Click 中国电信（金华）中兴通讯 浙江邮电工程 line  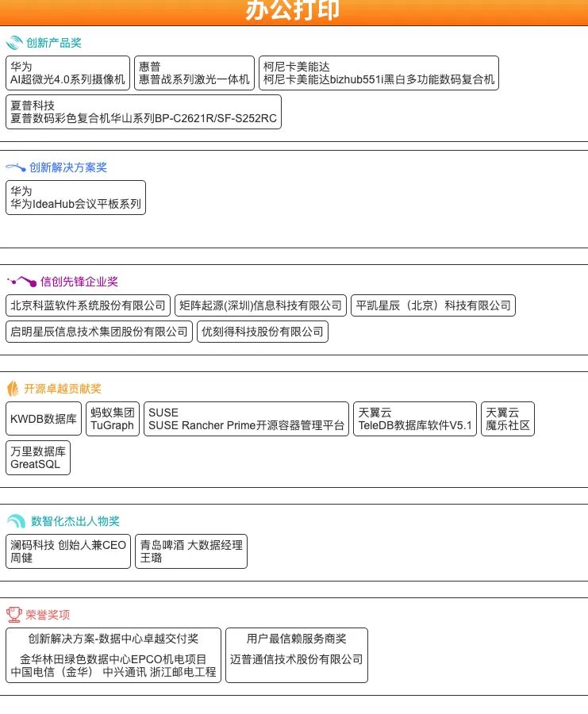(x=113, y=672)
